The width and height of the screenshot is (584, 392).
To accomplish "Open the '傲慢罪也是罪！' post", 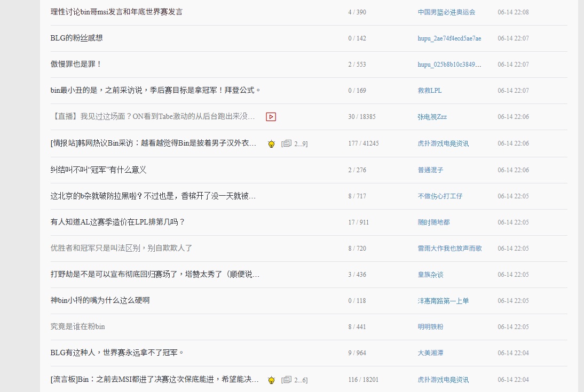I will (76, 64).
